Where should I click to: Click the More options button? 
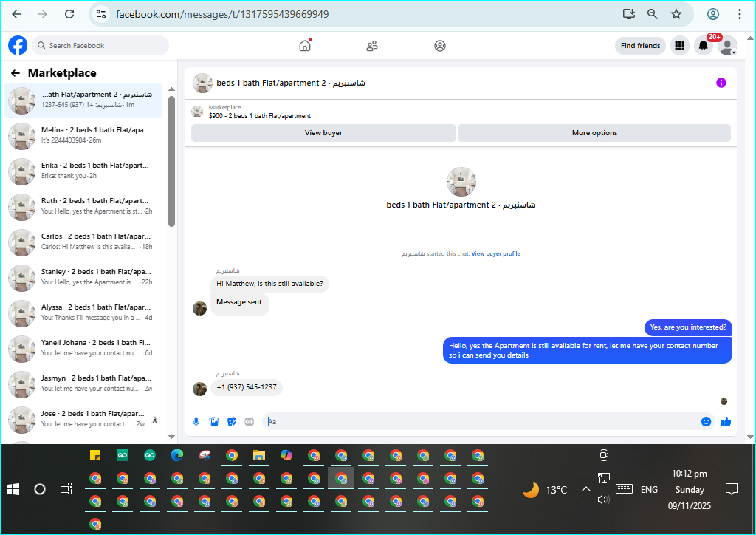(594, 133)
